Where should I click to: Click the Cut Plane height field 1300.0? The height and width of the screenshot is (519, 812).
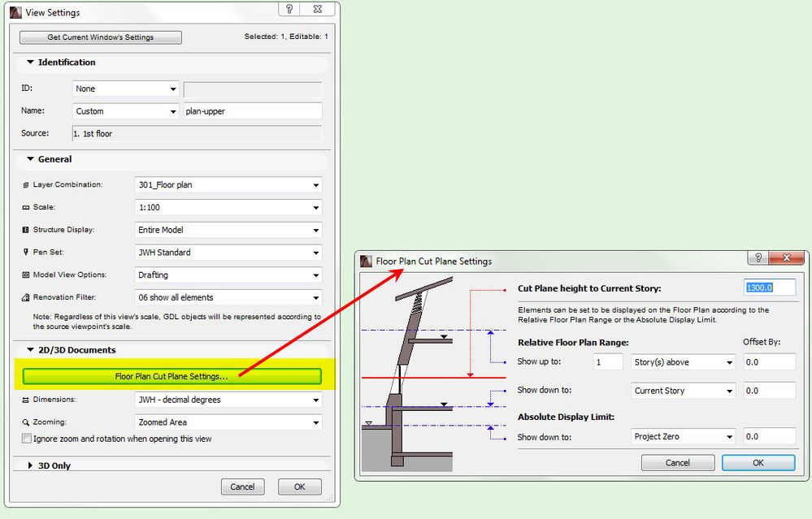pos(770,288)
